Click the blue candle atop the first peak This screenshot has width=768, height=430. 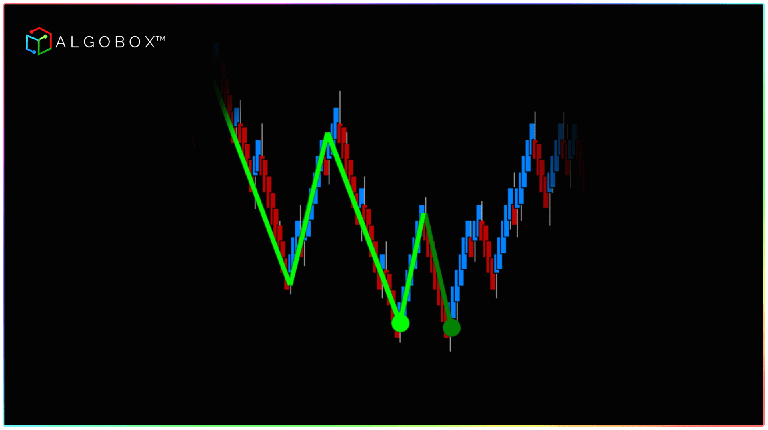[x=334, y=118]
